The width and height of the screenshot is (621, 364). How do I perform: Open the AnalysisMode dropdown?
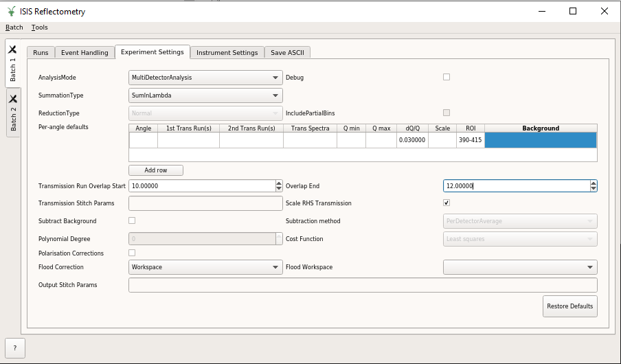point(205,78)
